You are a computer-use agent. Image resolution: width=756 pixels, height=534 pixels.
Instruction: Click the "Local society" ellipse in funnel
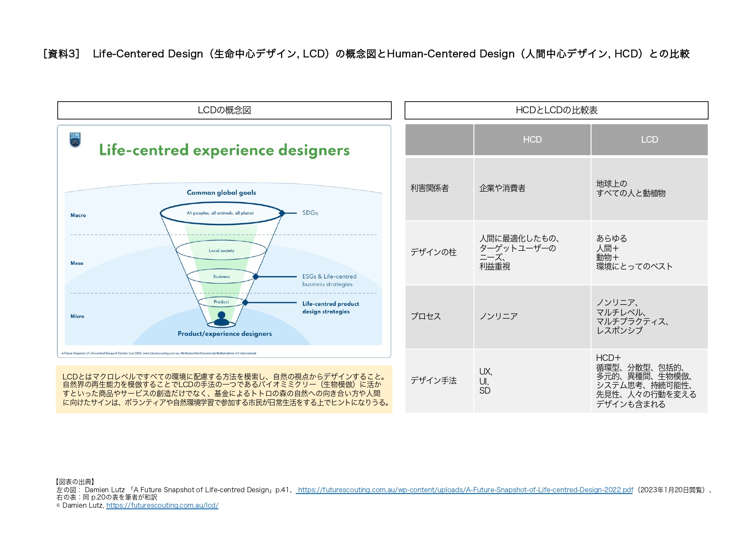point(222,251)
